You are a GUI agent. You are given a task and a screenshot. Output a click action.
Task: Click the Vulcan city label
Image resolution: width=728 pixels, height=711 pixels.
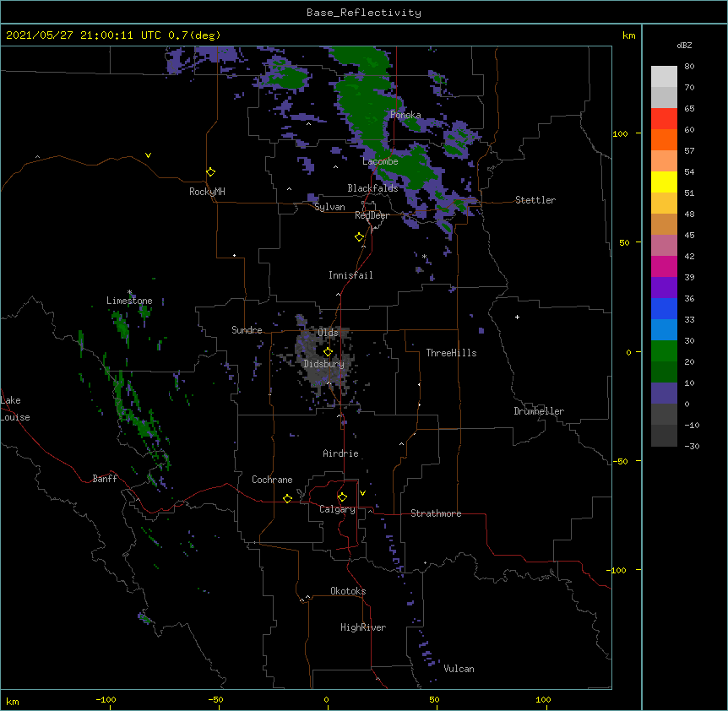click(x=459, y=669)
